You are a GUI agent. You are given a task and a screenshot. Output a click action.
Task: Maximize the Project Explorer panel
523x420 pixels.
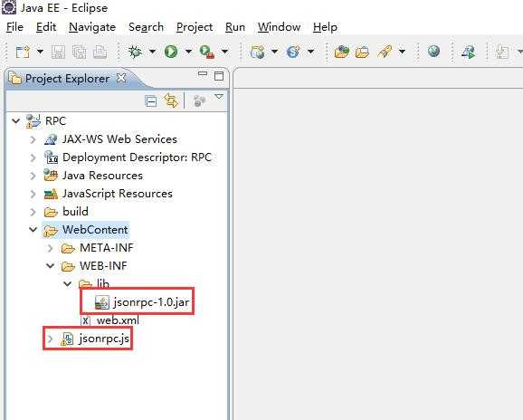(219, 76)
